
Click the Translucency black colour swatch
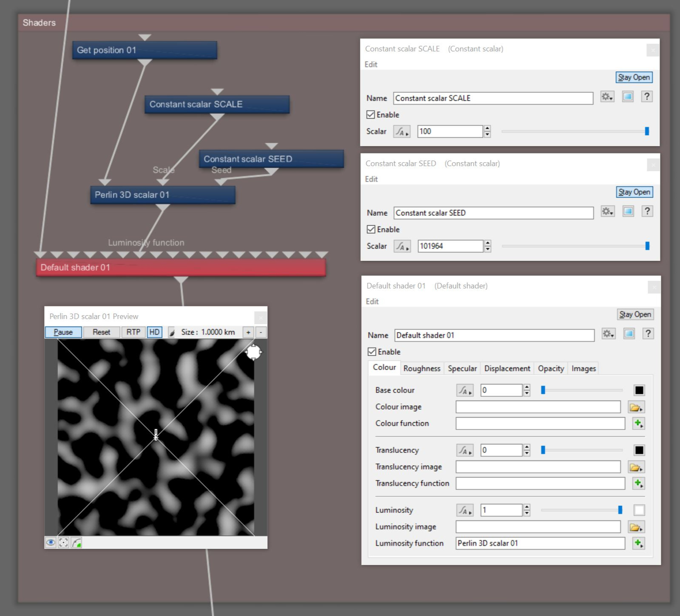pyautogui.click(x=639, y=450)
